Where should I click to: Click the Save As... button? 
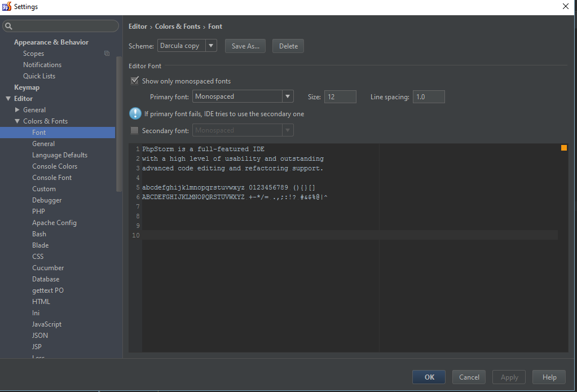[245, 46]
